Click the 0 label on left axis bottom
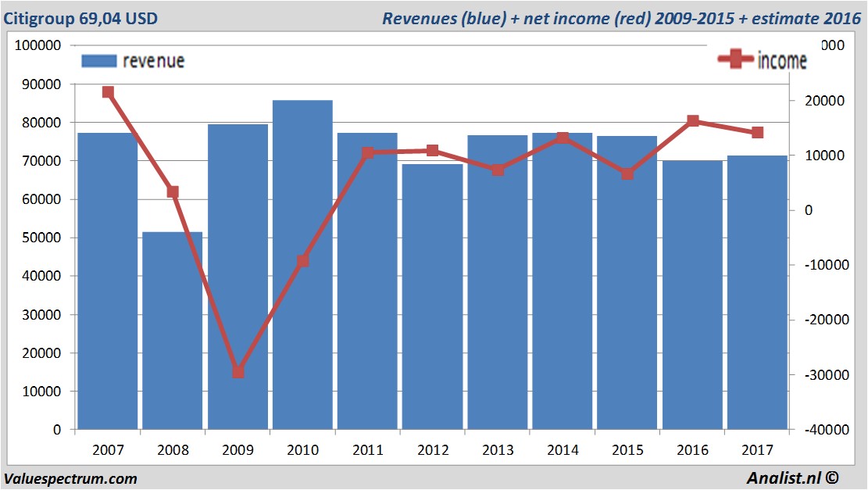868x490 pixels. tap(57, 430)
